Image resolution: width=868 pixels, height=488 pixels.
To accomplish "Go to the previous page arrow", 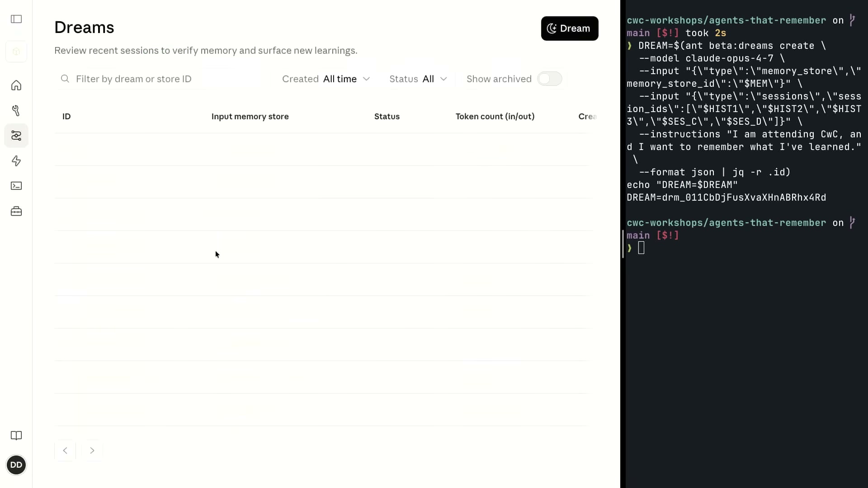I will pos(65,450).
